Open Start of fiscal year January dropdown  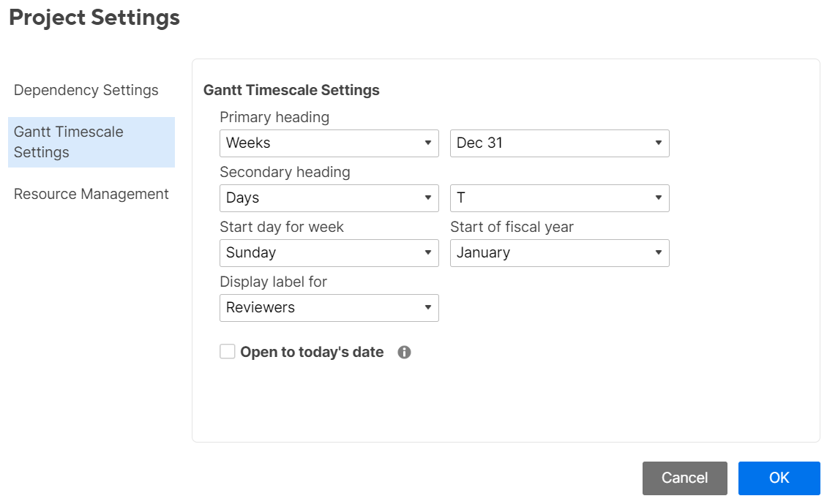pyautogui.click(x=559, y=253)
